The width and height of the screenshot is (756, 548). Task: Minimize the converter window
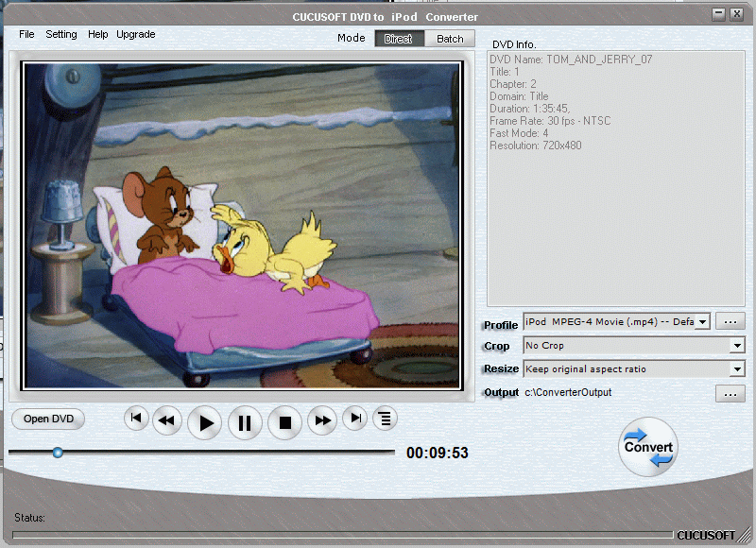(718, 14)
